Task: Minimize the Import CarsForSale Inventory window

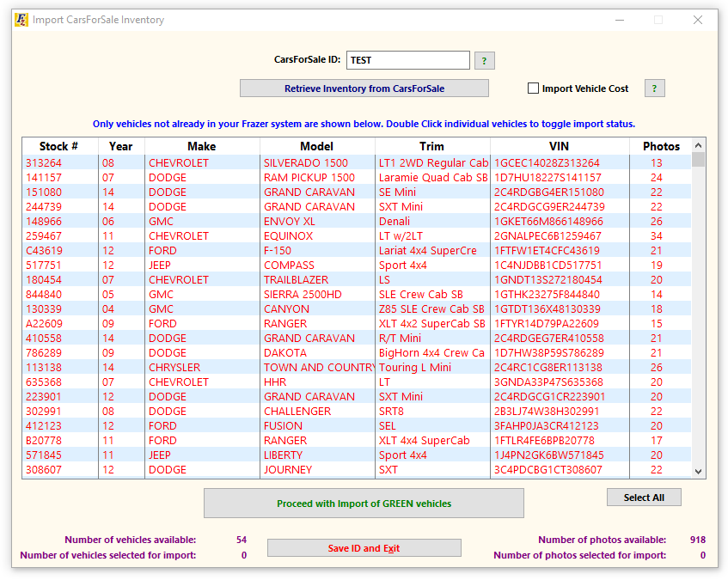Action: [620, 20]
